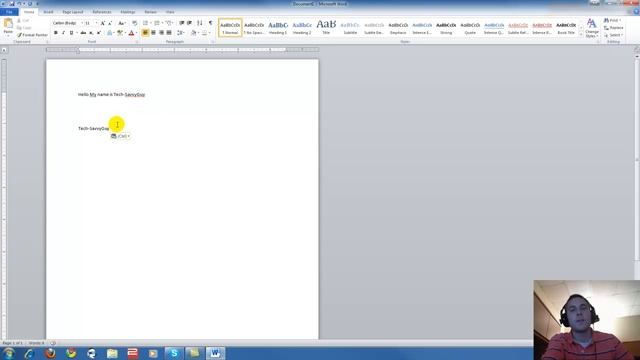Viewport: 640px width, 360px height.
Task: Open the Paste Options (Ctrl) smart tag
Action: point(120,136)
